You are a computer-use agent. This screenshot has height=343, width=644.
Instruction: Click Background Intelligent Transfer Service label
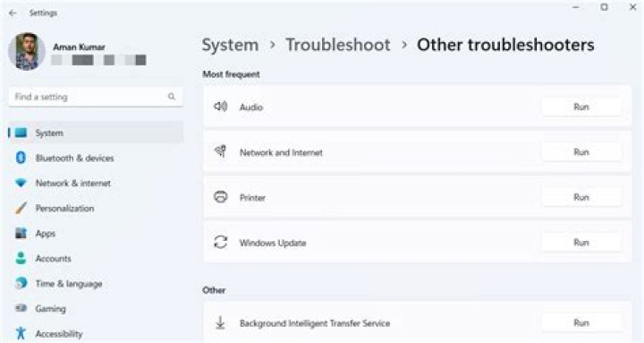pos(315,323)
